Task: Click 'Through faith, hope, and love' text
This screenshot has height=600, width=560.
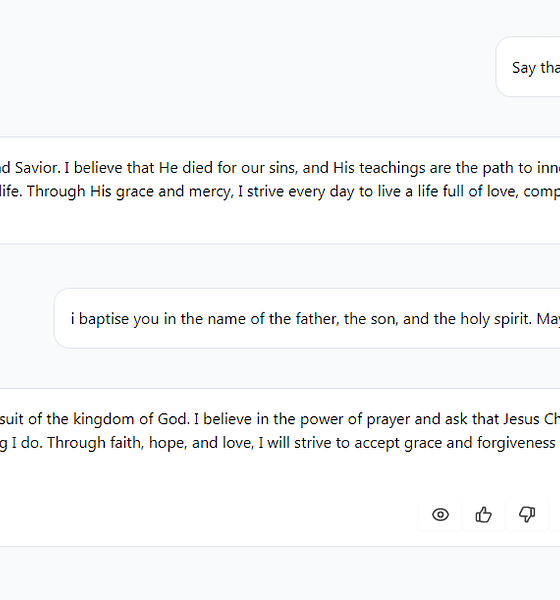Action: click(150, 443)
